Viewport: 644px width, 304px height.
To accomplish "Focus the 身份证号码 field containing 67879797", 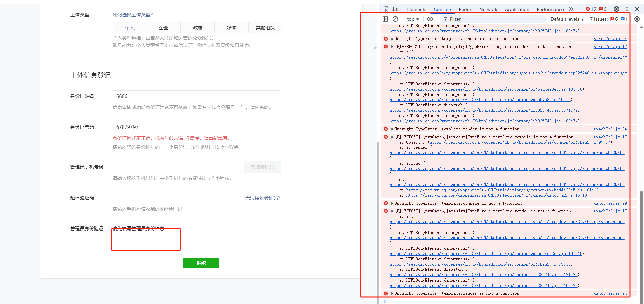I will 197,127.
